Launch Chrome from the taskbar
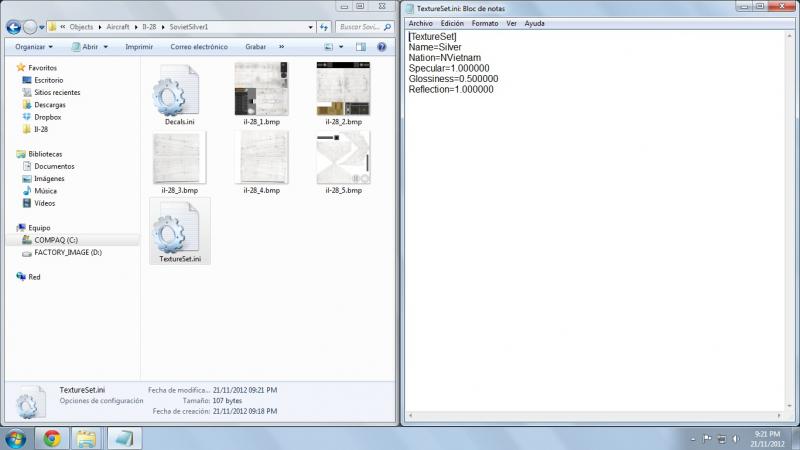 (52, 438)
